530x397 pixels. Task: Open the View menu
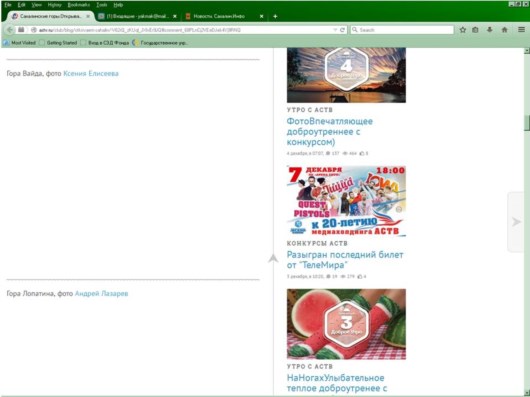[x=36, y=5]
